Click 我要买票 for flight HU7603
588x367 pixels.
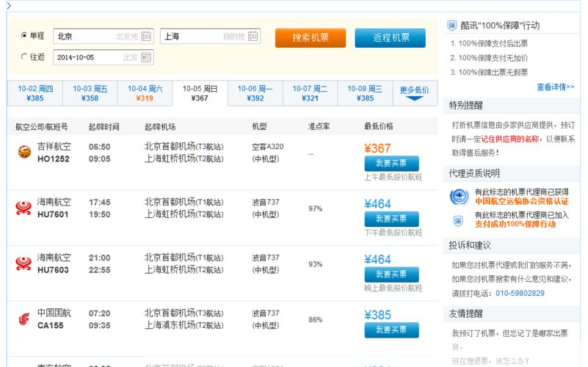click(391, 275)
